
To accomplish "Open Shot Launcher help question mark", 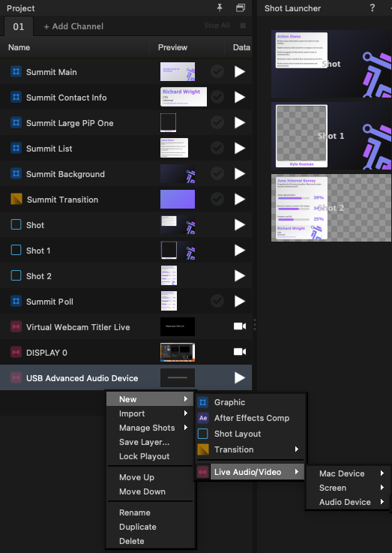I will (373, 8).
